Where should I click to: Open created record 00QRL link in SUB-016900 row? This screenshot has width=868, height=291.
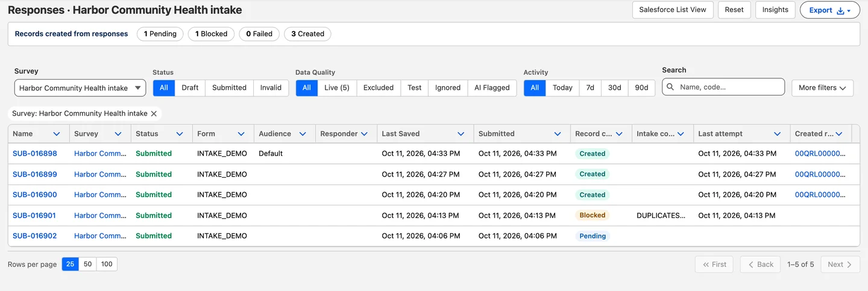click(820, 195)
